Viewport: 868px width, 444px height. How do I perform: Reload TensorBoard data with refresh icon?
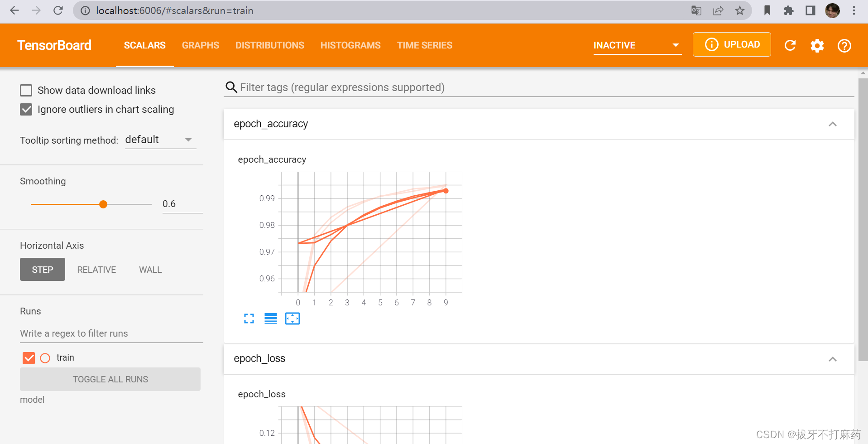pos(790,45)
